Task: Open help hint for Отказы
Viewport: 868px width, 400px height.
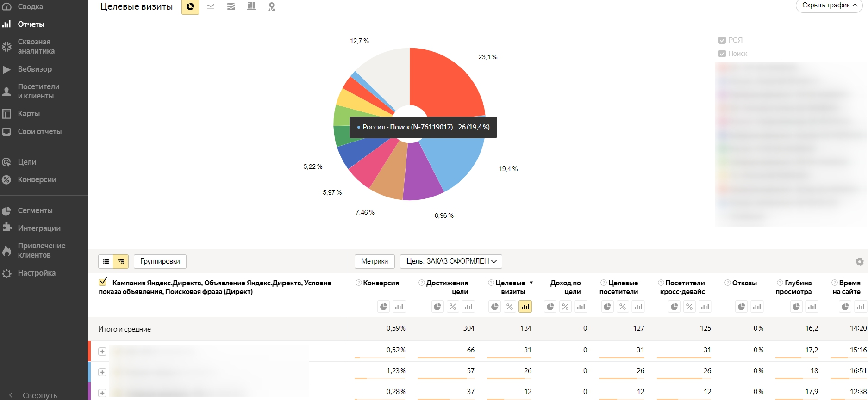Action: coord(728,283)
